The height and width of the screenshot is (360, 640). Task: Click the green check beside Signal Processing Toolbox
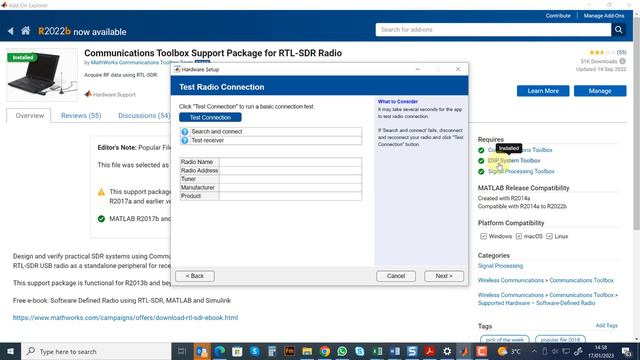click(x=481, y=171)
